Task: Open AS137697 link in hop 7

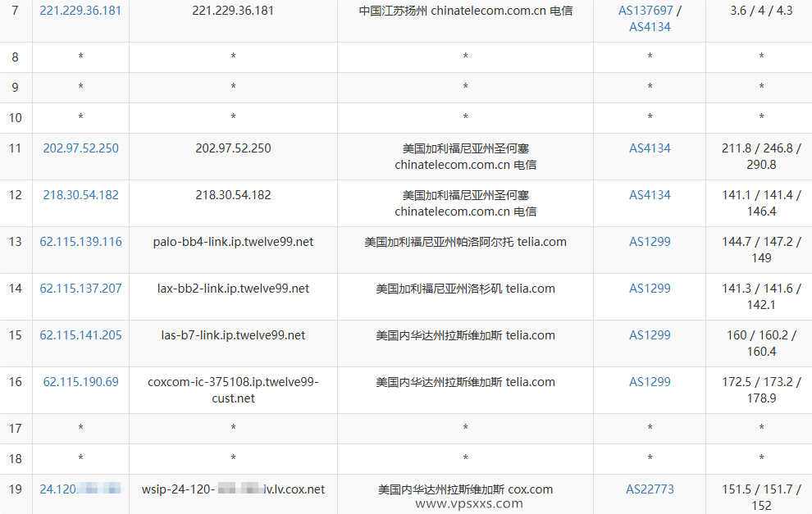Action: click(645, 11)
